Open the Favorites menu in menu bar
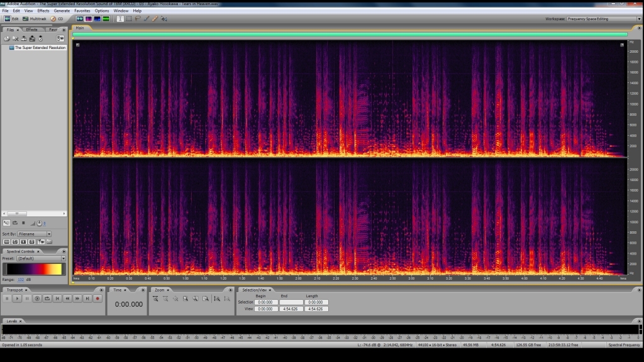The width and height of the screenshot is (644, 362). coord(82,11)
